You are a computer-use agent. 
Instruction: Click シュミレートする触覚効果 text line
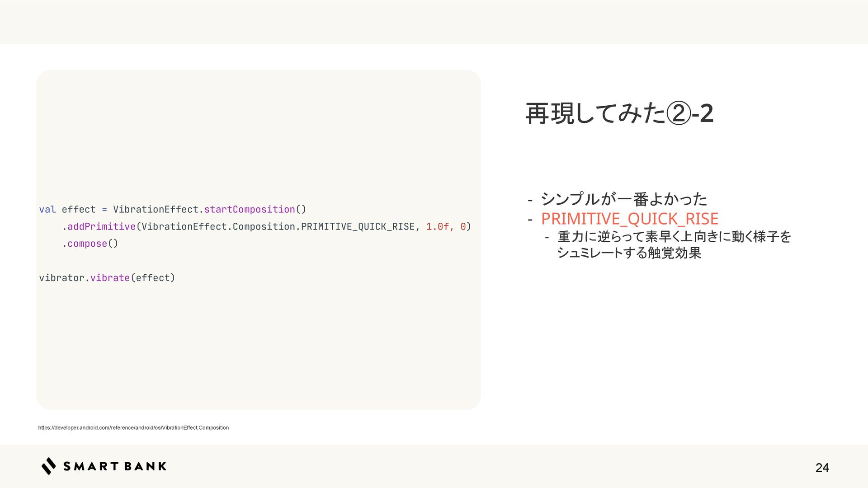coord(629,253)
